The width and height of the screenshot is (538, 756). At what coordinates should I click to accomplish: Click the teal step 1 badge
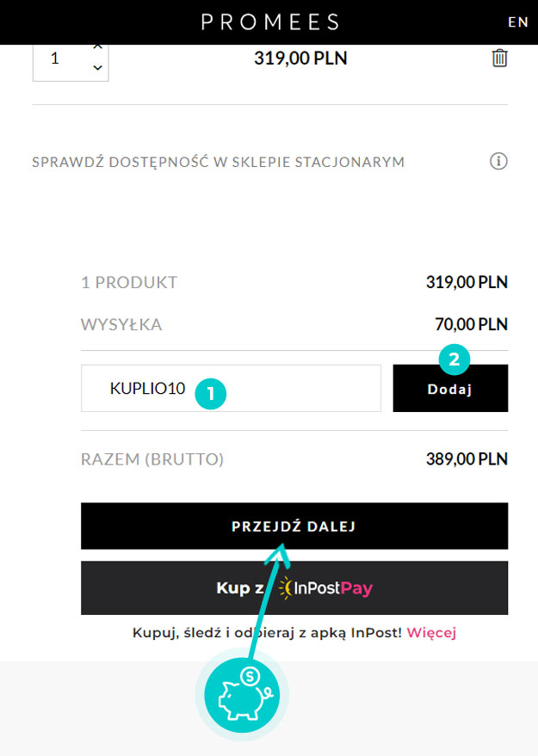click(x=209, y=393)
